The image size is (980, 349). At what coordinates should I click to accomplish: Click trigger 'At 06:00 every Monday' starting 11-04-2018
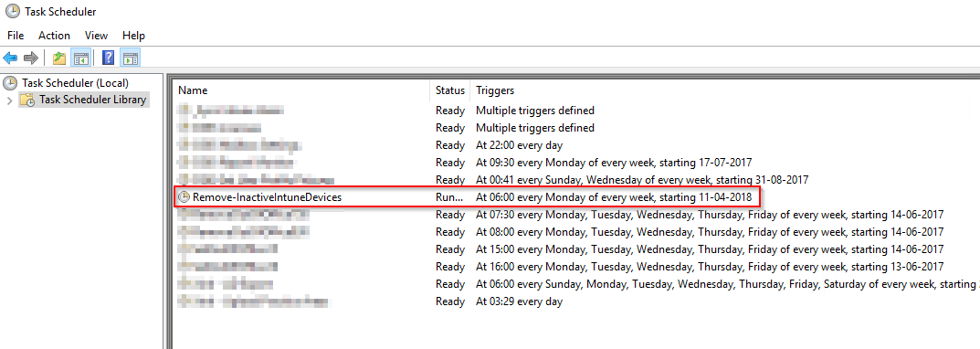click(614, 197)
